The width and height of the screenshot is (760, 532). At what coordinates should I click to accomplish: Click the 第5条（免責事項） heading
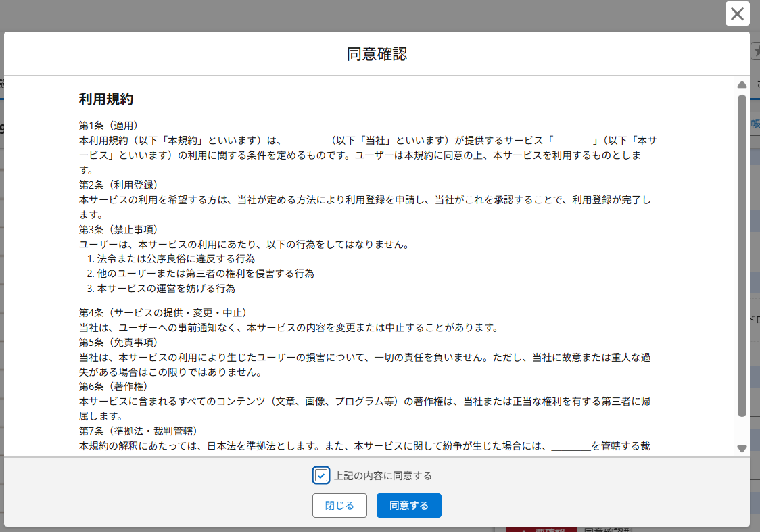coord(118,342)
